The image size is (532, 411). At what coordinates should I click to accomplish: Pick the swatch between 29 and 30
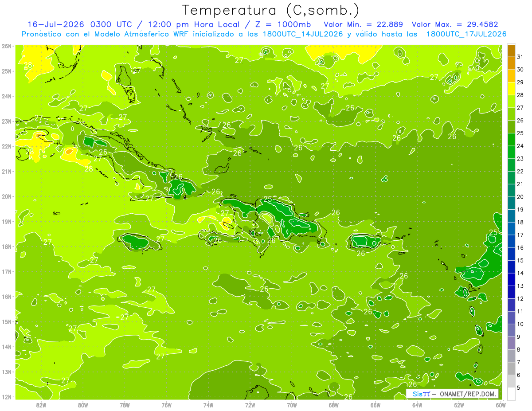[x=511, y=76]
